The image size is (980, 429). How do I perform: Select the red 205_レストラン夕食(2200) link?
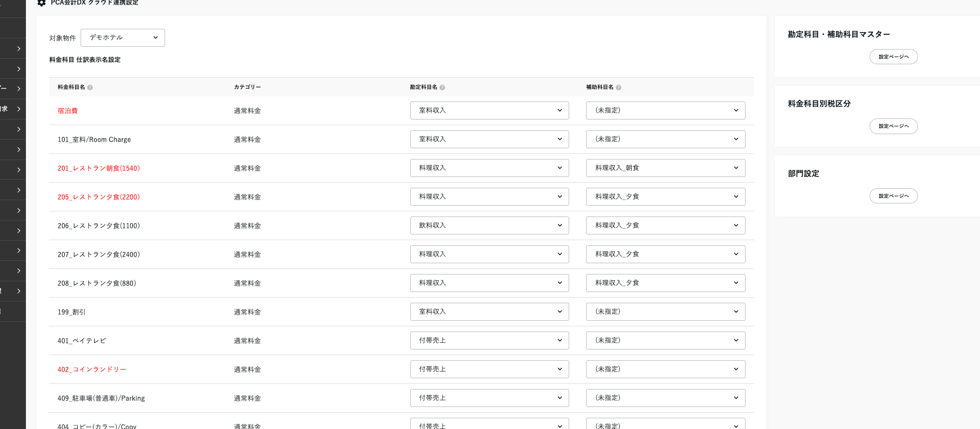point(99,197)
